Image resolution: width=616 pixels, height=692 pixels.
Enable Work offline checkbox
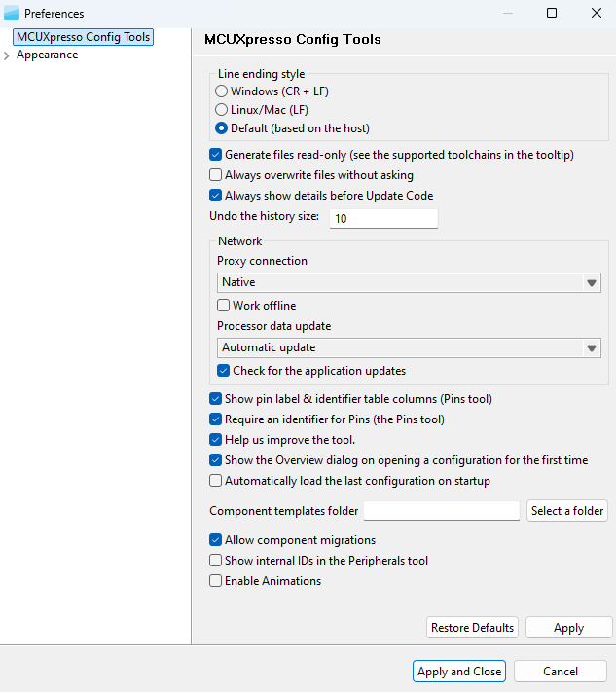click(x=223, y=306)
